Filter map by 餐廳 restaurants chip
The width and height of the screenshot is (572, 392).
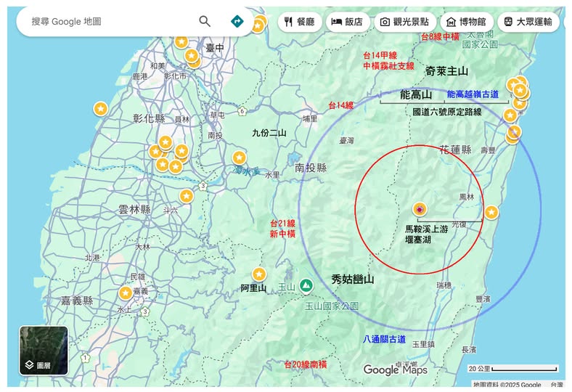click(x=299, y=22)
